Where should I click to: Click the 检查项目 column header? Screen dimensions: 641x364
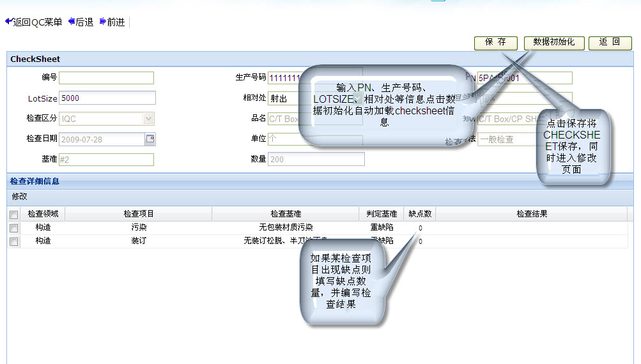coord(139,214)
